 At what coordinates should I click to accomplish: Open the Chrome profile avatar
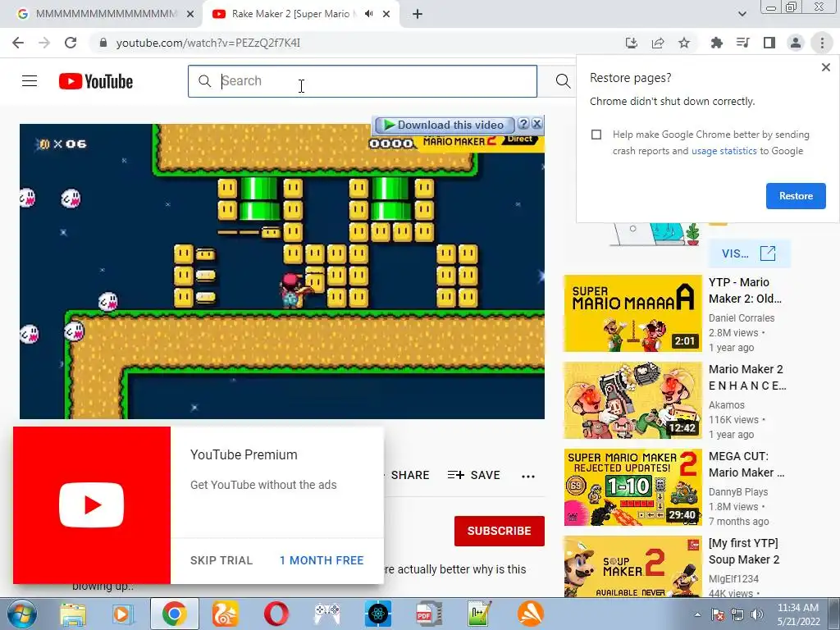coord(796,43)
